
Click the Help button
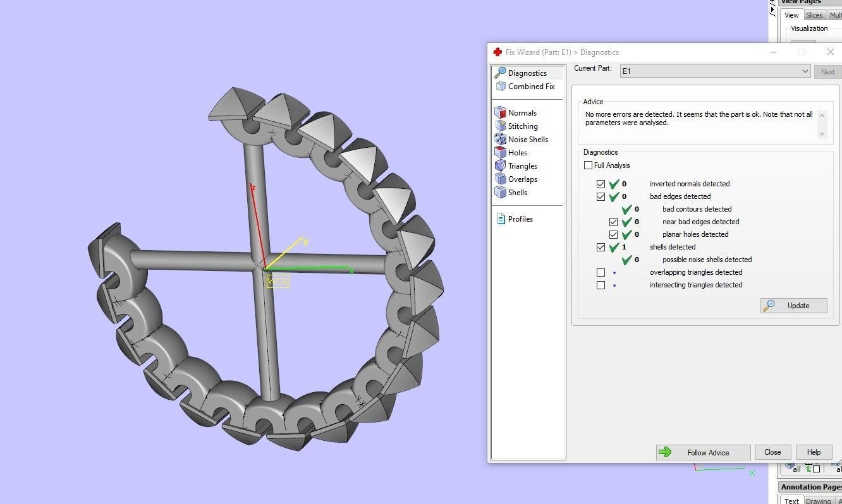click(x=814, y=452)
